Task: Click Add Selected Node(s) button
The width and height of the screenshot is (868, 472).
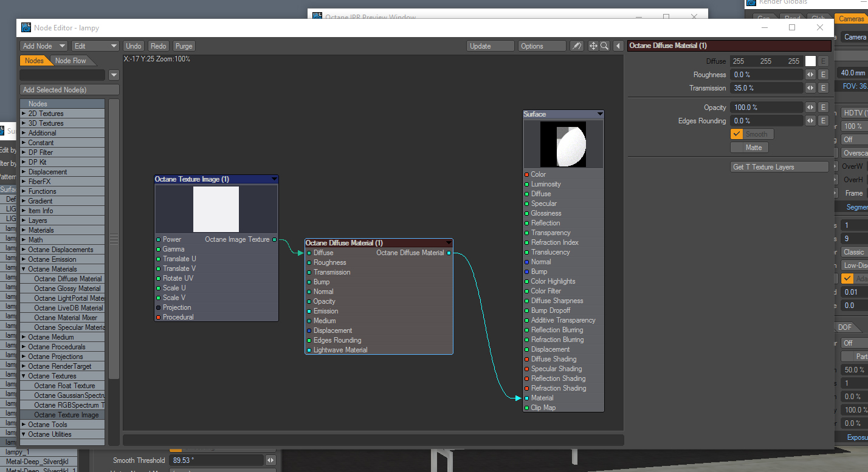Action: pyautogui.click(x=69, y=90)
